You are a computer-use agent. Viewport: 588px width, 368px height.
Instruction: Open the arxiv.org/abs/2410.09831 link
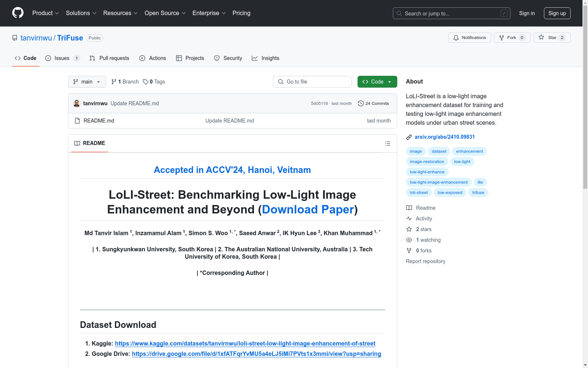[x=445, y=137]
